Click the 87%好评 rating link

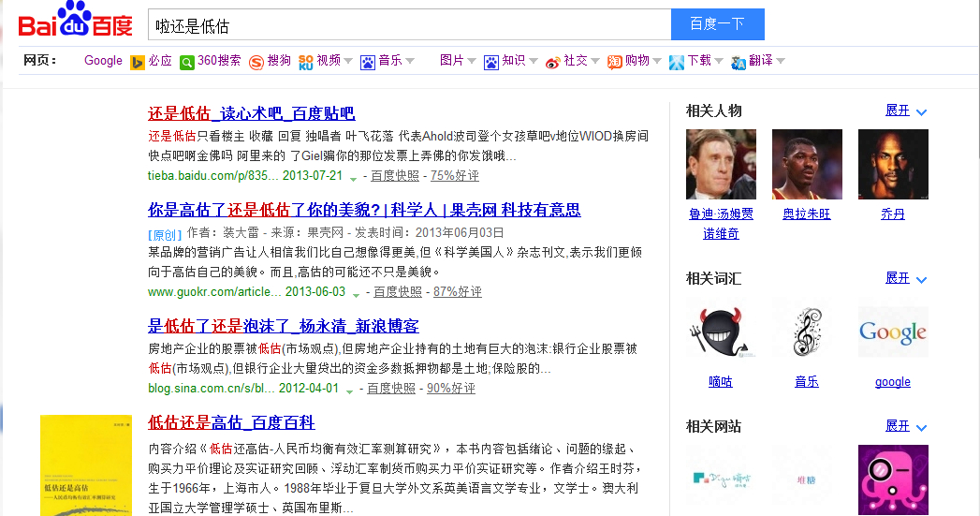pyautogui.click(x=458, y=292)
